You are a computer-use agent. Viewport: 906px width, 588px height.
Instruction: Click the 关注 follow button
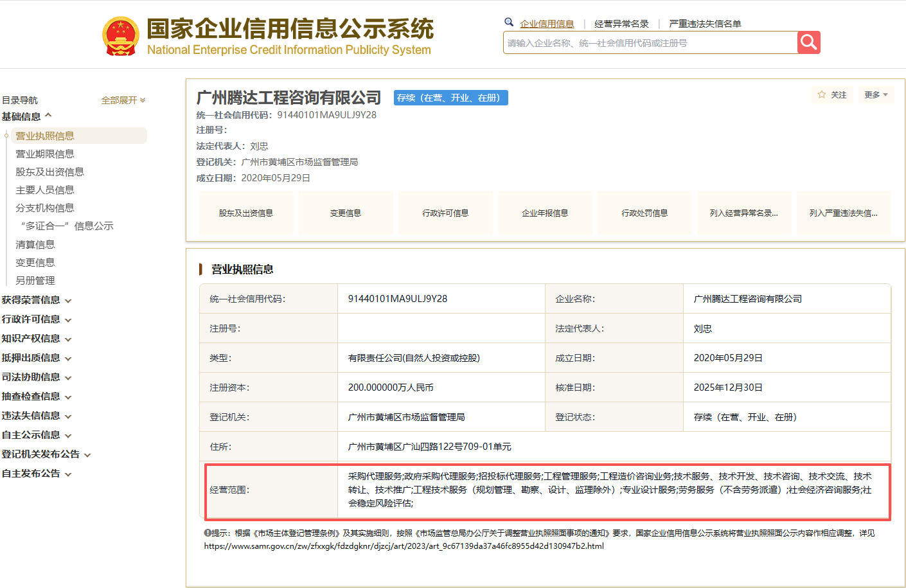[x=832, y=94]
